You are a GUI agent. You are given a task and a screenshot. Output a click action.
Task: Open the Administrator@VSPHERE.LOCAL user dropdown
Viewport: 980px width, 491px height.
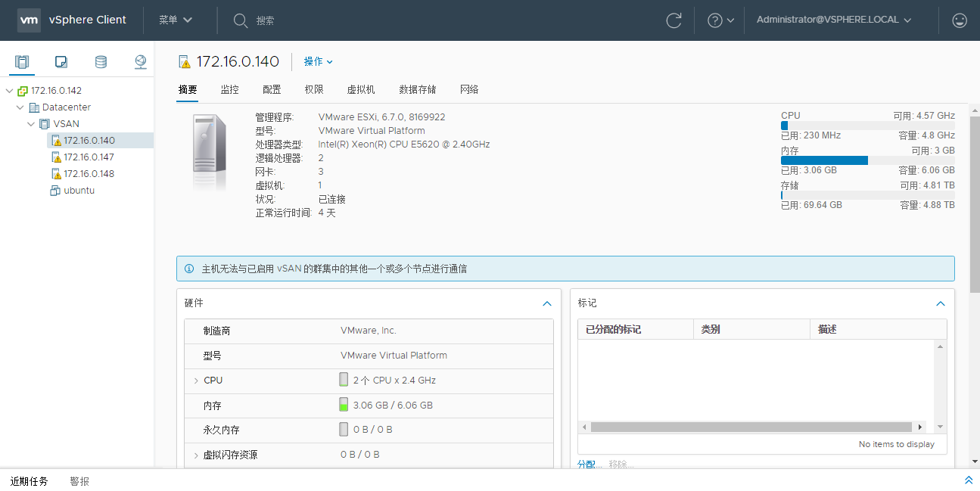click(834, 20)
